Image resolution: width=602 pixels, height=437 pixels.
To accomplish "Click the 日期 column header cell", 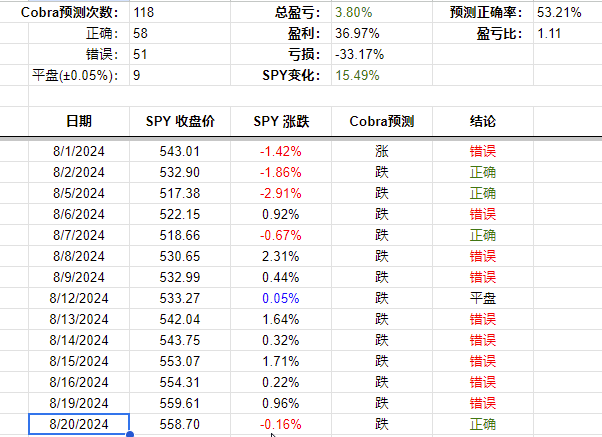I will pyautogui.click(x=79, y=121).
